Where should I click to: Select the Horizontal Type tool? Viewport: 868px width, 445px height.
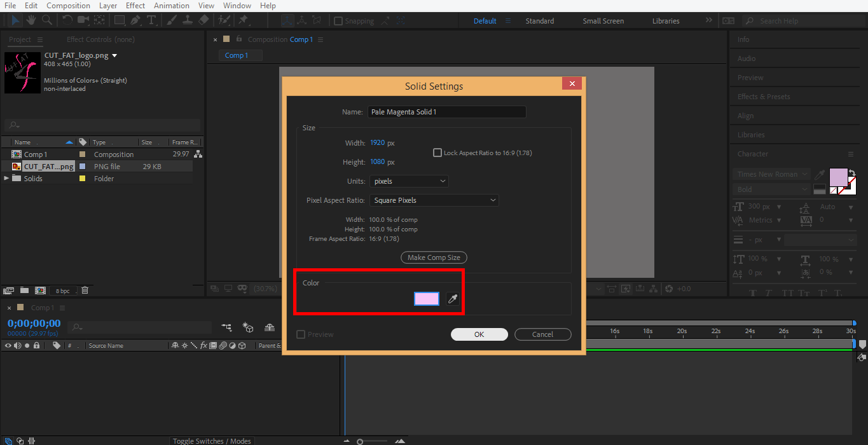(x=151, y=20)
